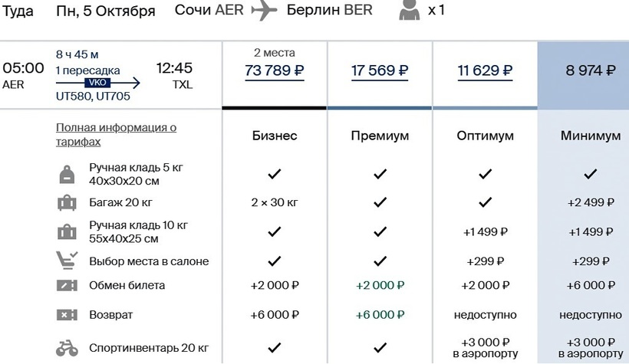Click the 10 kg carry-on bag icon
The width and height of the screenshot is (629, 364).
67,232
